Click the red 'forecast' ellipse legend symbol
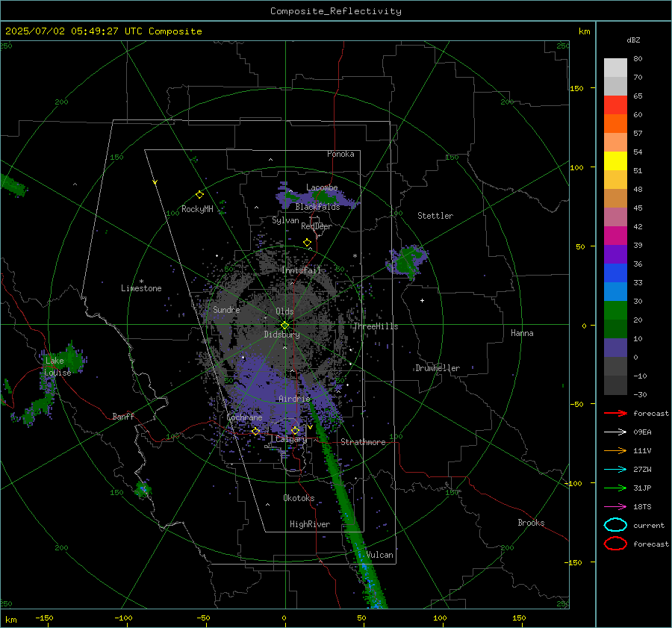This screenshot has width=672, height=628. click(615, 544)
